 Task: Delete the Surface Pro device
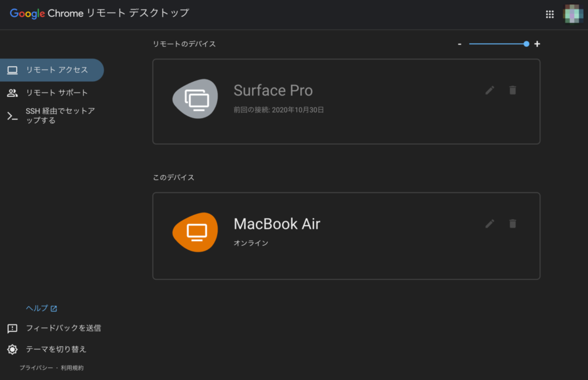pos(512,90)
